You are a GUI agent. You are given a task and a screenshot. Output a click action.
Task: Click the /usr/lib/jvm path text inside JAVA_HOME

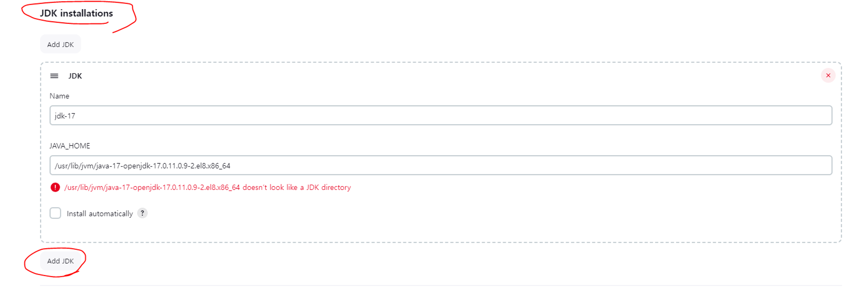(x=142, y=166)
